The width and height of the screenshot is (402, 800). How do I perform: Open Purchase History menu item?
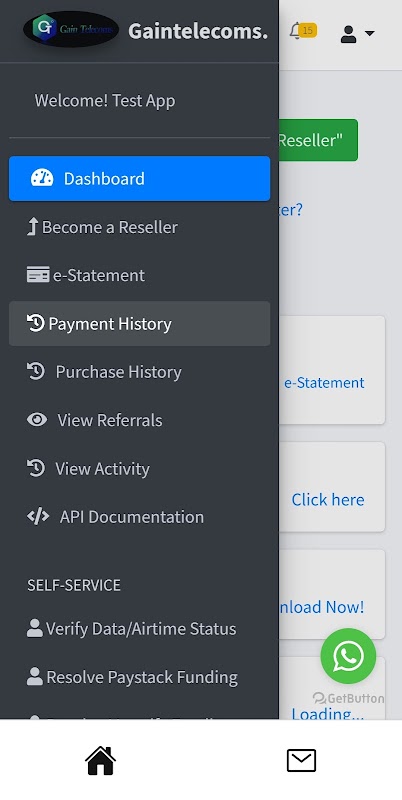click(139, 372)
